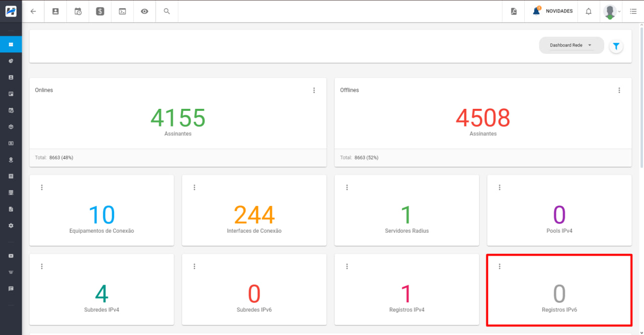Open the settings gear in sidebar

coord(11,226)
